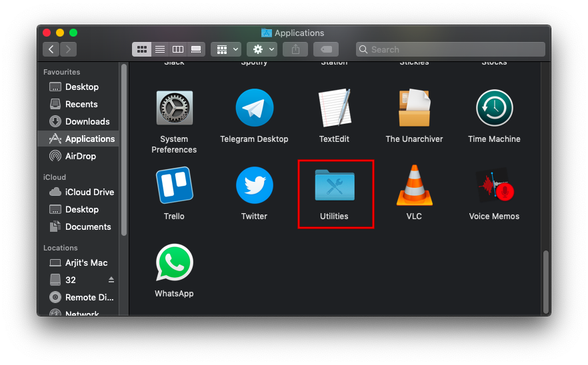Click the iCloud section header
This screenshot has width=588, height=365.
(x=55, y=177)
